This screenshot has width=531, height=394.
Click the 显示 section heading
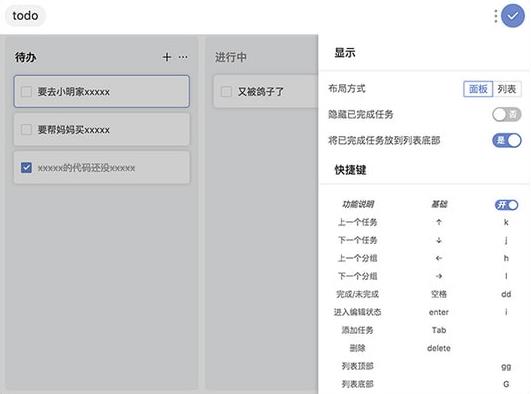click(345, 53)
